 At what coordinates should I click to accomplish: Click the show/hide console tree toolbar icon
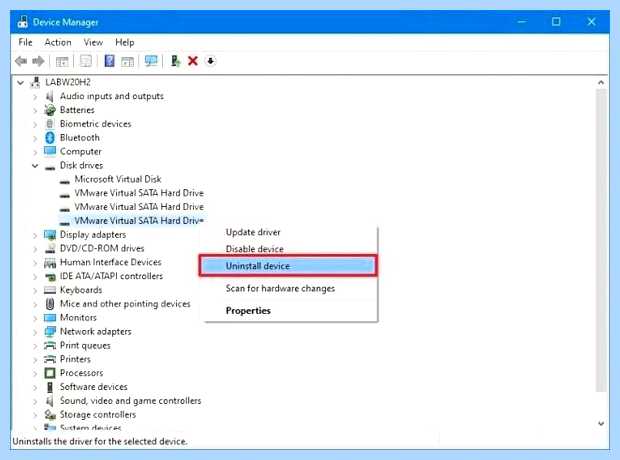tap(62, 61)
